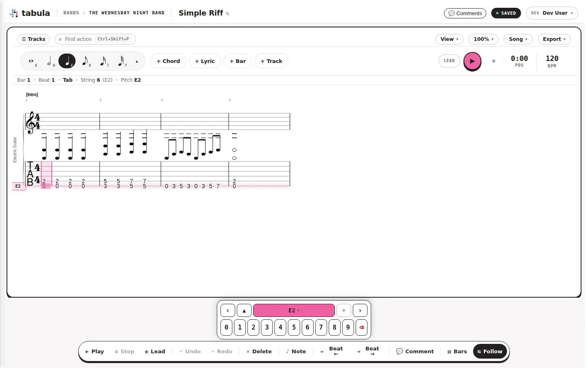Tap fret 1 on keypad
Viewport: 588px width, 368px height.
tap(240, 328)
